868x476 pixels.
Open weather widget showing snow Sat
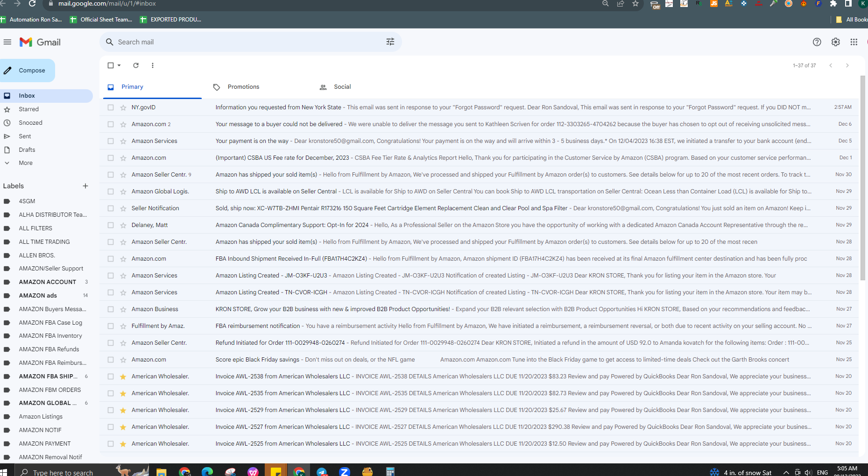tap(741, 472)
